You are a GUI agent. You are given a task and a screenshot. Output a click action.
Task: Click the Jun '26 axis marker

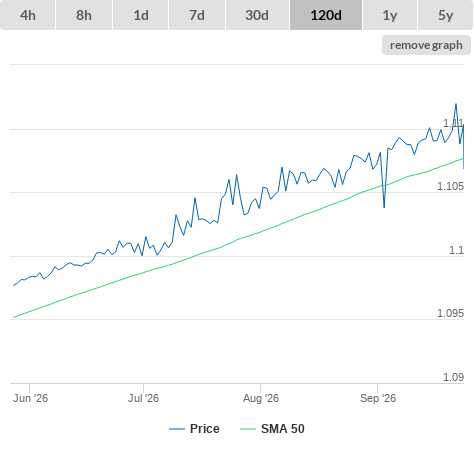30,398
